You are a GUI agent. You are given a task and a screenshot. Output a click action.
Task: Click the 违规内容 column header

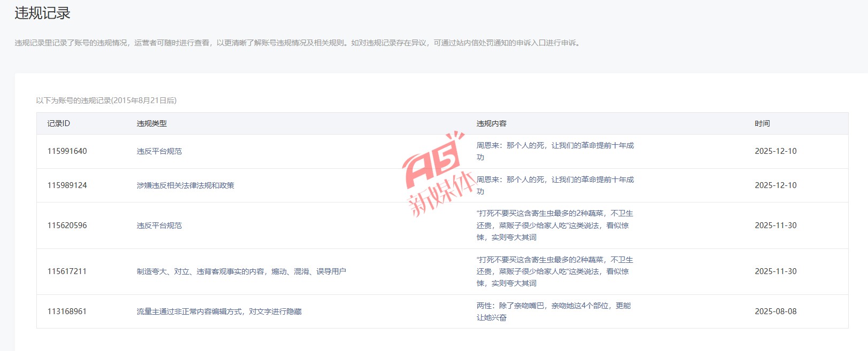[x=491, y=123]
